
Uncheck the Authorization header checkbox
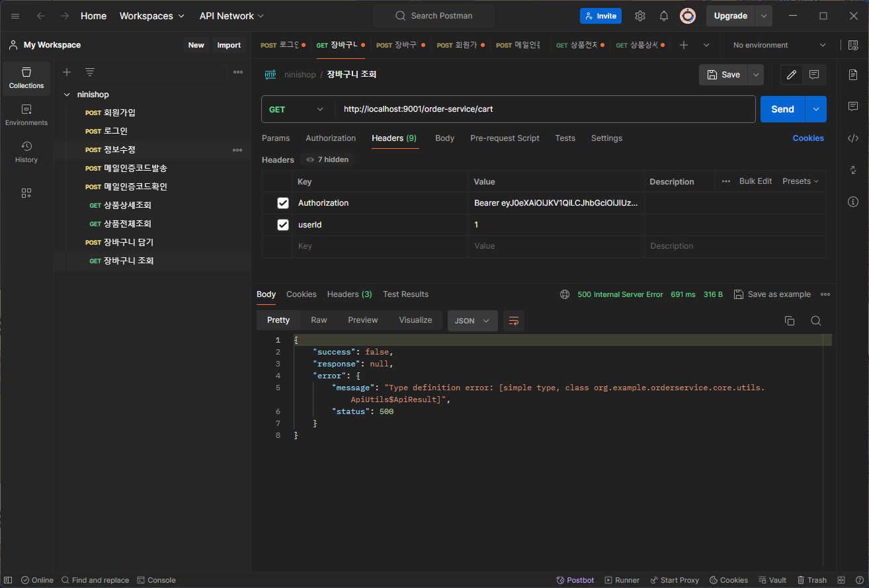coord(283,203)
